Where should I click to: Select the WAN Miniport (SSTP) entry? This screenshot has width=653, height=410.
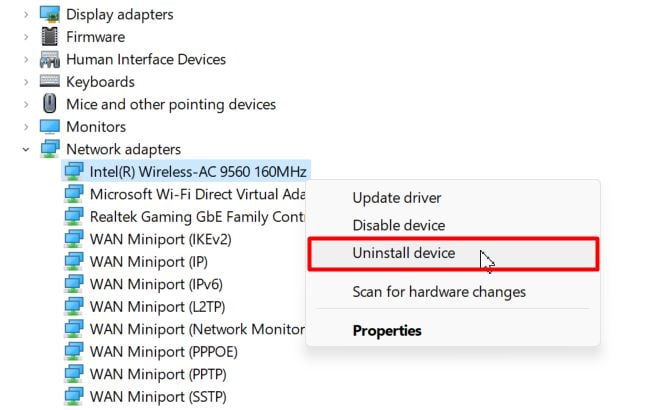tap(158, 397)
